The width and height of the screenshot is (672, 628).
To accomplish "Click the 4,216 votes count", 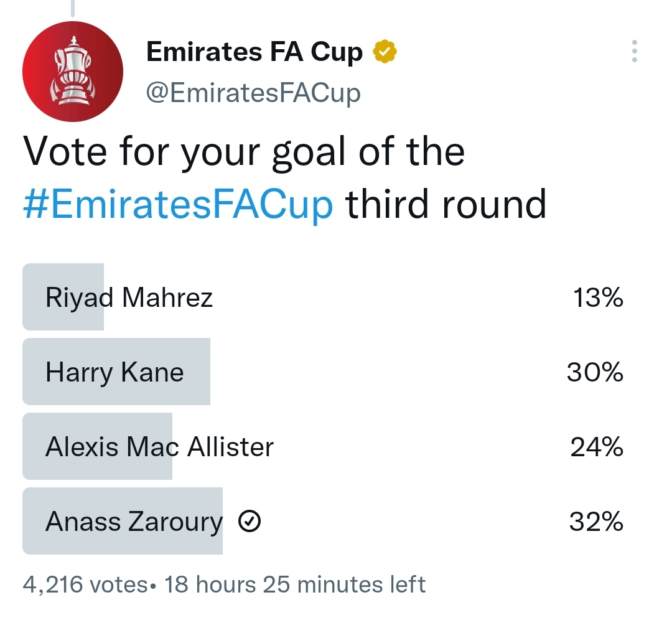I will coord(85,585).
